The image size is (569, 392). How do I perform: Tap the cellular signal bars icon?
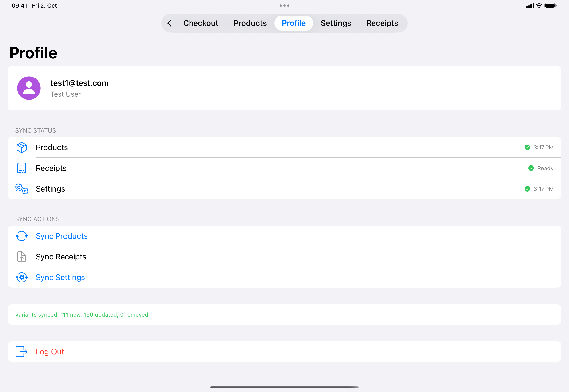tap(530, 6)
